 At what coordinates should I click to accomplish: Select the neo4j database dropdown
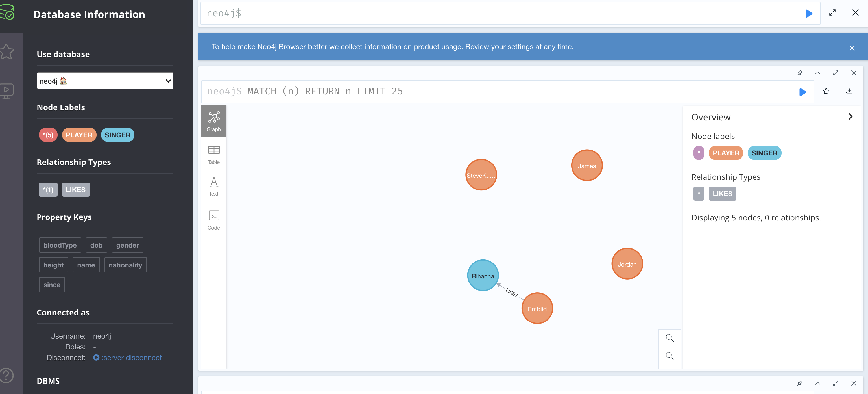pyautogui.click(x=105, y=80)
